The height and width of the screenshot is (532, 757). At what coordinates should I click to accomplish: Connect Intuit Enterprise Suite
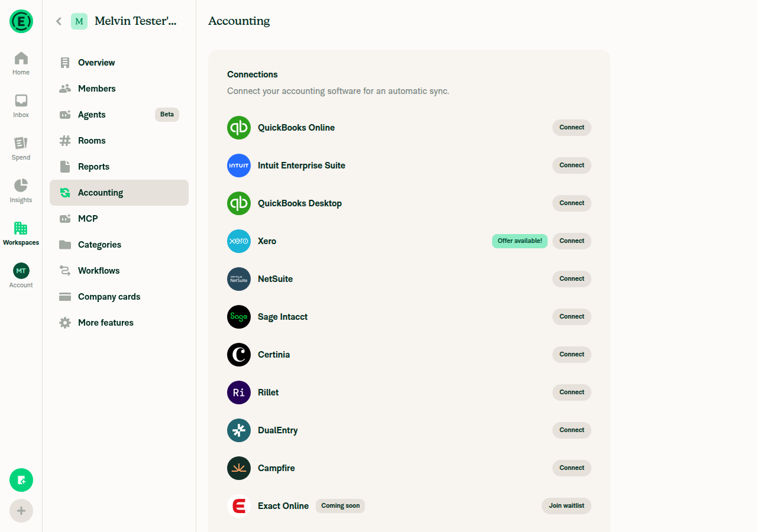coord(572,166)
